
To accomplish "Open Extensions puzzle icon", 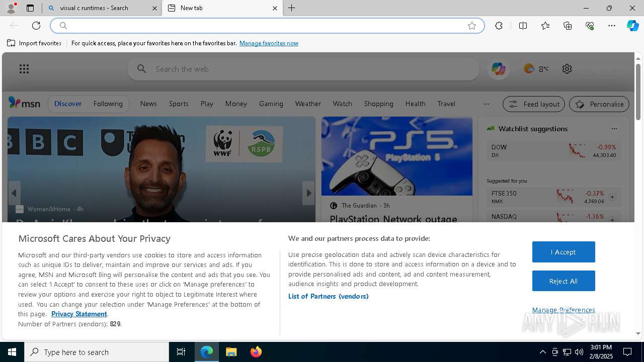I will point(499,26).
